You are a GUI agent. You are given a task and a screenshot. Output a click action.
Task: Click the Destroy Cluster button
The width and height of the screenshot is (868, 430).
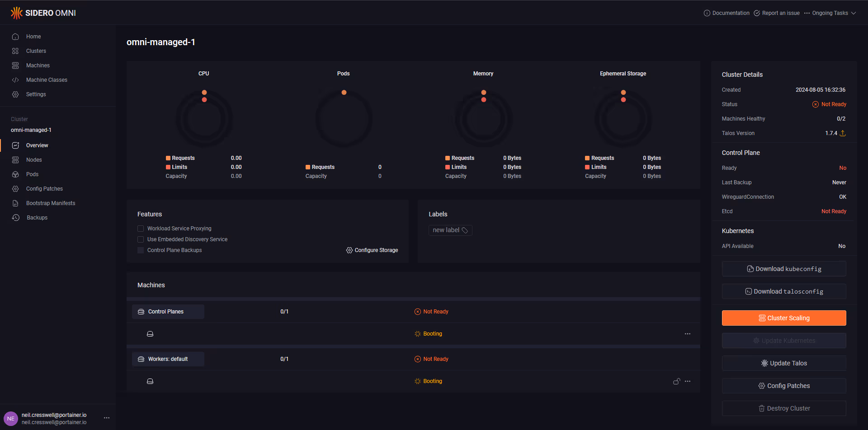click(784, 408)
